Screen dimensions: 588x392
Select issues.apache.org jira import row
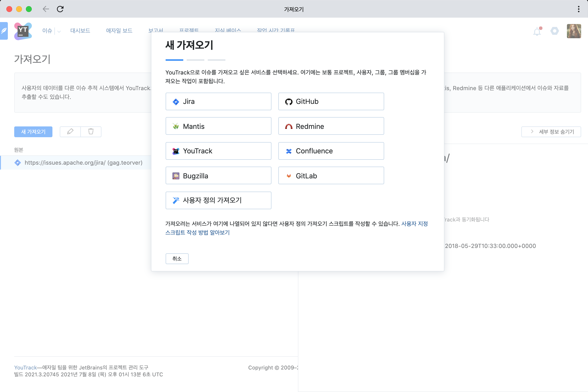(75, 162)
